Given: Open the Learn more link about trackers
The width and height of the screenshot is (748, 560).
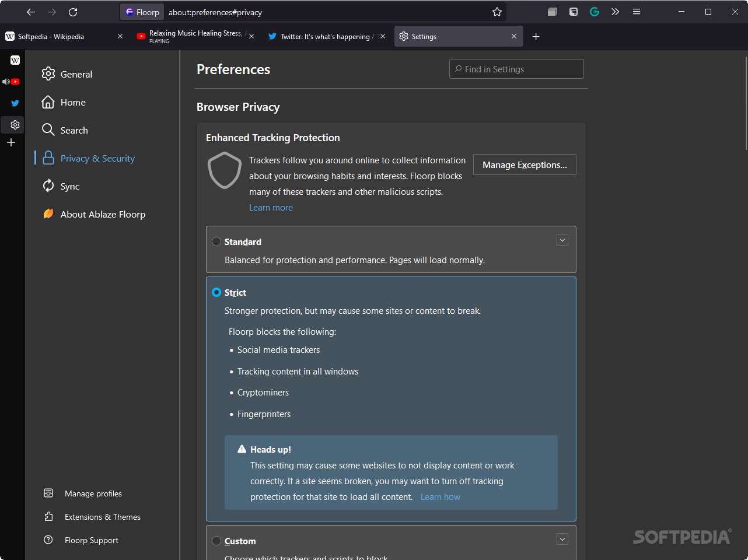Looking at the screenshot, I should pyautogui.click(x=271, y=208).
